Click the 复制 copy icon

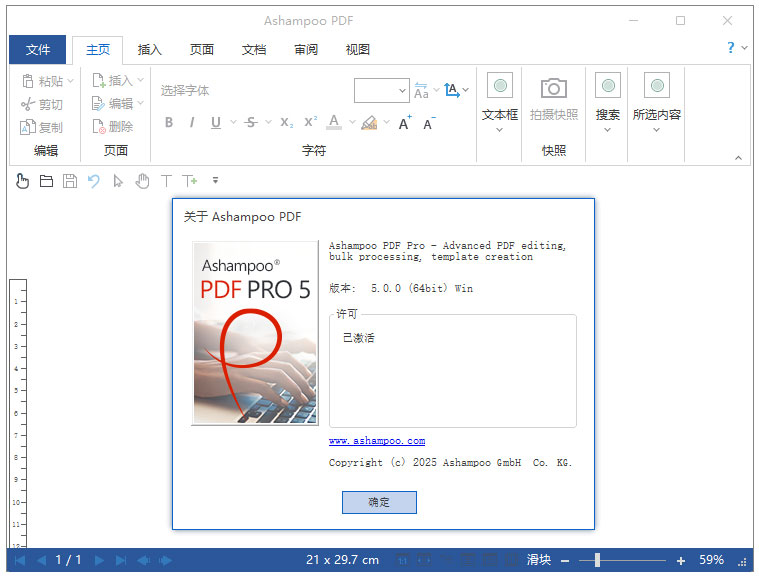pos(28,127)
